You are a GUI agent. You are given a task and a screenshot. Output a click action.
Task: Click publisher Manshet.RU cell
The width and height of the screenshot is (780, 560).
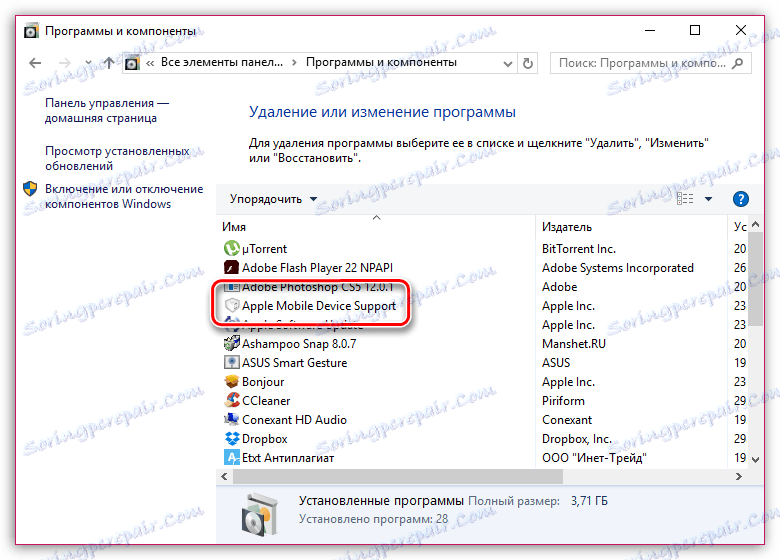click(x=574, y=344)
